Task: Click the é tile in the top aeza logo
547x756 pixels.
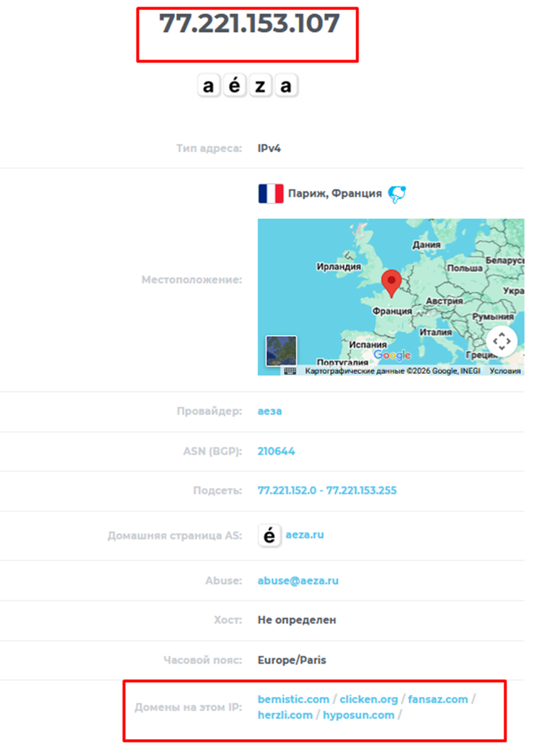Action: (x=234, y=86)
